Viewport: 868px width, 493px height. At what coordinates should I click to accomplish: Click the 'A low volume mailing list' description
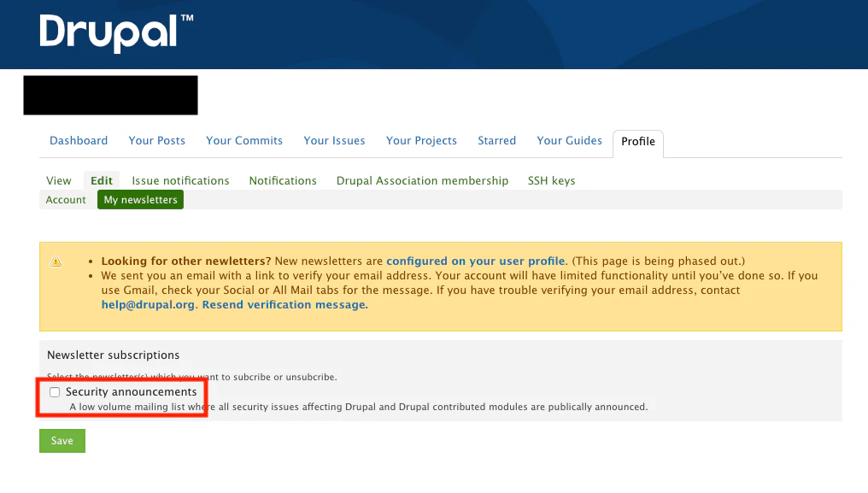tap(358, 407)
